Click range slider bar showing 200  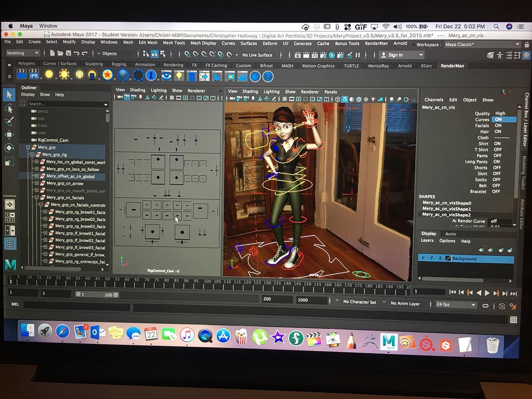(98, 294)
